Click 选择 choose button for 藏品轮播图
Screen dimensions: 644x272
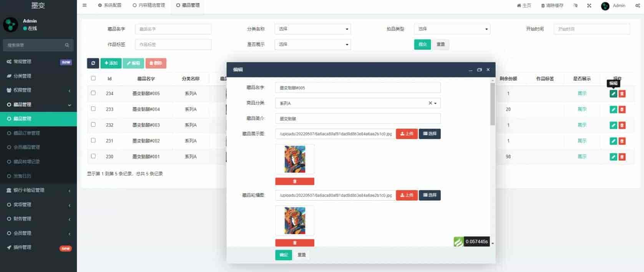pos(430,195)
